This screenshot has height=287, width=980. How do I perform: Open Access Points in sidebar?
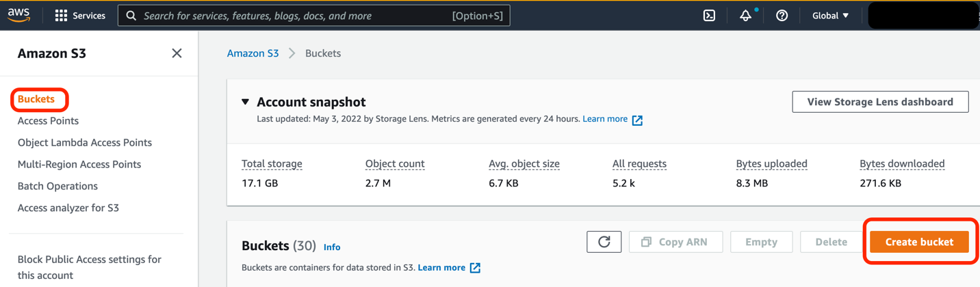pos(48,121)
